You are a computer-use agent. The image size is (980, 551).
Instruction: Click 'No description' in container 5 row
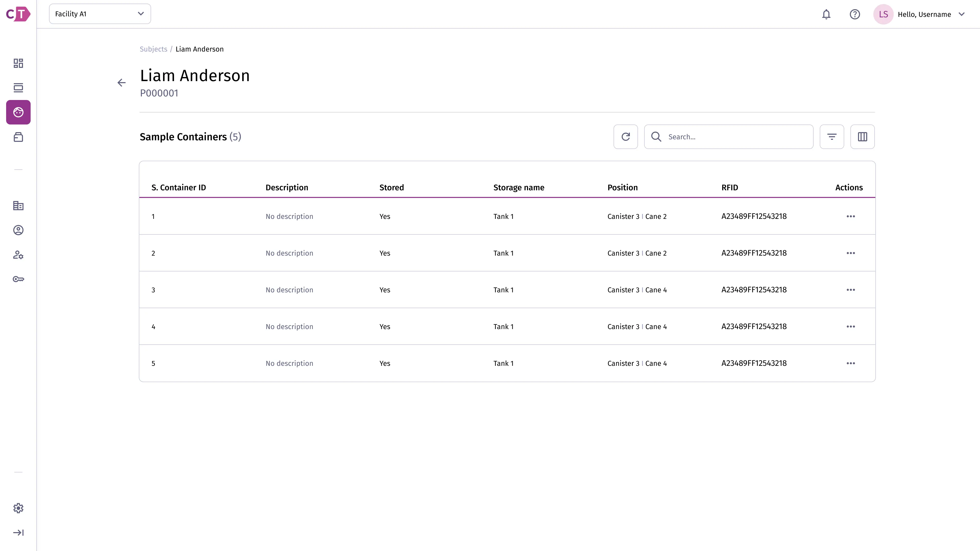click(x=289, y=364)
